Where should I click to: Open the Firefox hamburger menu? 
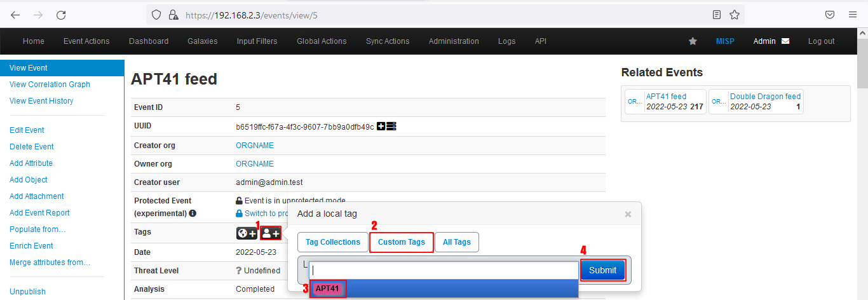tap(853, 15)
